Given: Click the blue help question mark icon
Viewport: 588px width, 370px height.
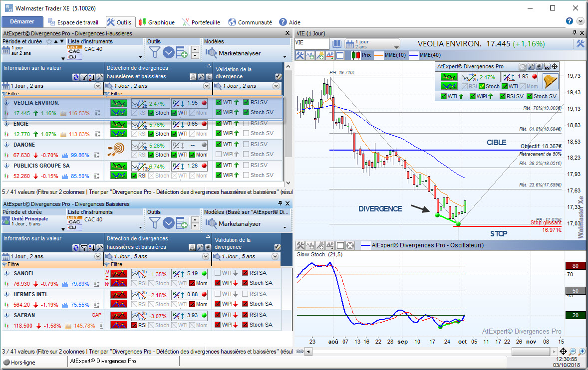Looking at the screenshot, I should [x=569, y=21].
